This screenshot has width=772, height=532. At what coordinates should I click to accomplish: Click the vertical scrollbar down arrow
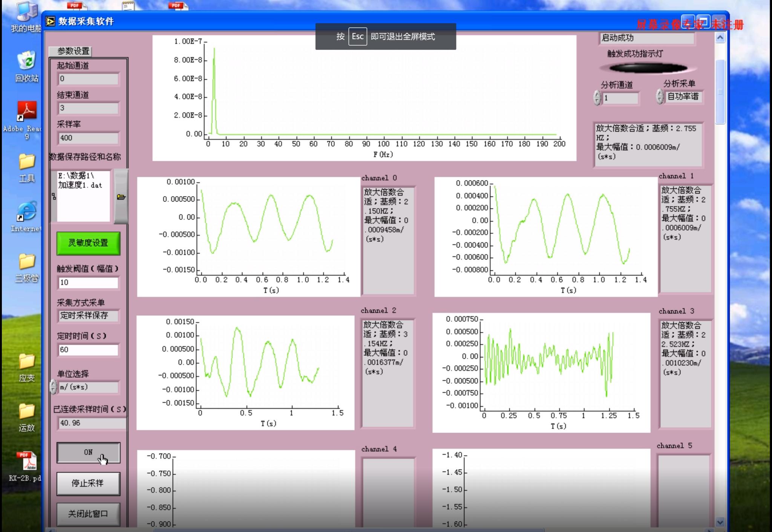pos(720,522)
